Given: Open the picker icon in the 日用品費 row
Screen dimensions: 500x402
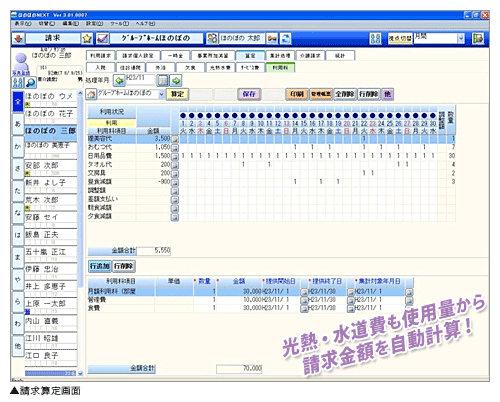Looking at the screenshot, I should 175,156.
